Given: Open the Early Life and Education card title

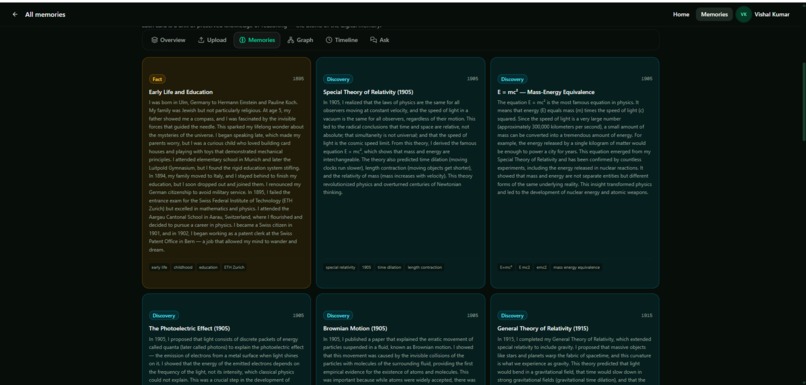Looking at the screenshot, I should click(180, 92).
